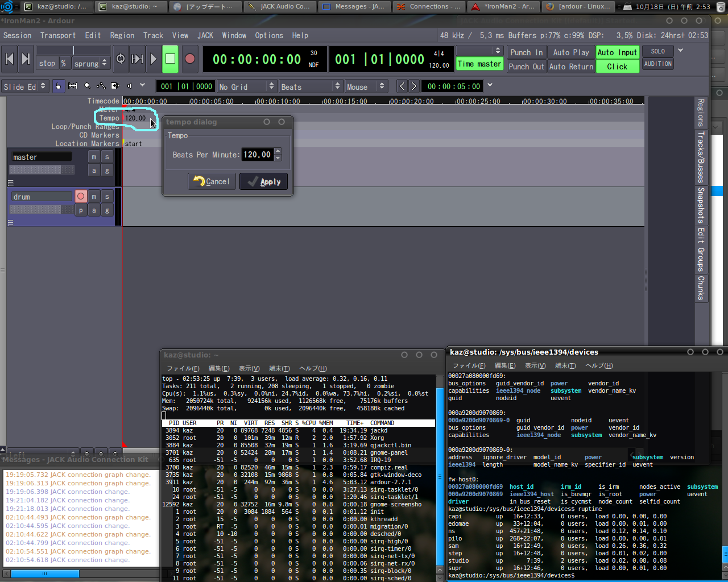Screen dimensions: 728x582
Task: Solo the master bus
Action: 107,157
